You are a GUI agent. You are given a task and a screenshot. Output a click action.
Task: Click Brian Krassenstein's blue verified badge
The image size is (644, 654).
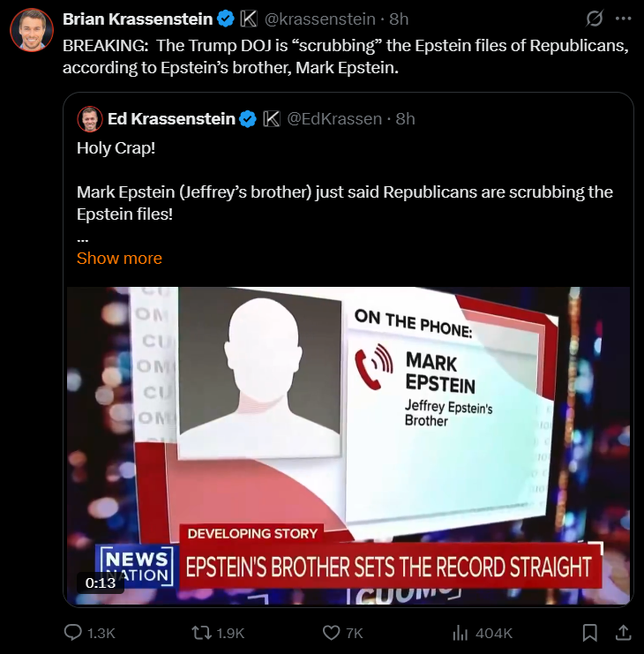tap(227, 19)
